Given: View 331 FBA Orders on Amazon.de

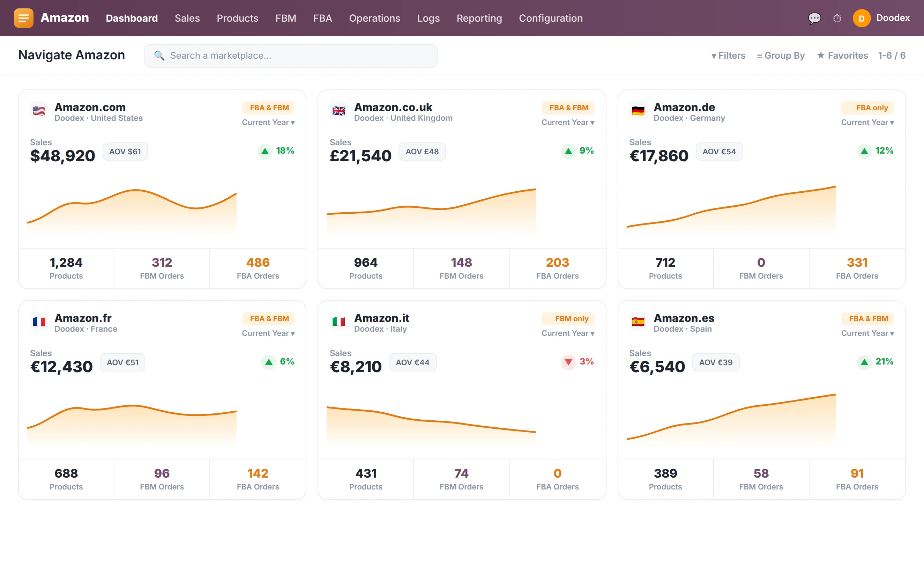Looking at the screenshot, I should (857, 268).
